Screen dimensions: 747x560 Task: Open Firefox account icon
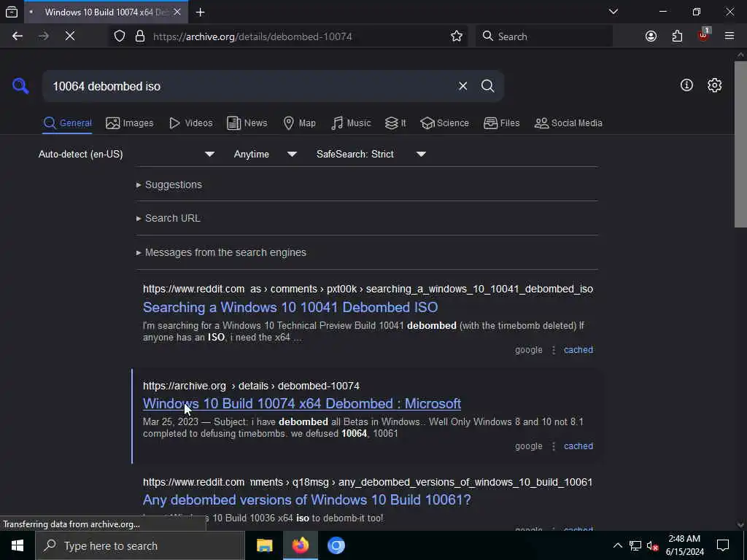pos(651,36)
